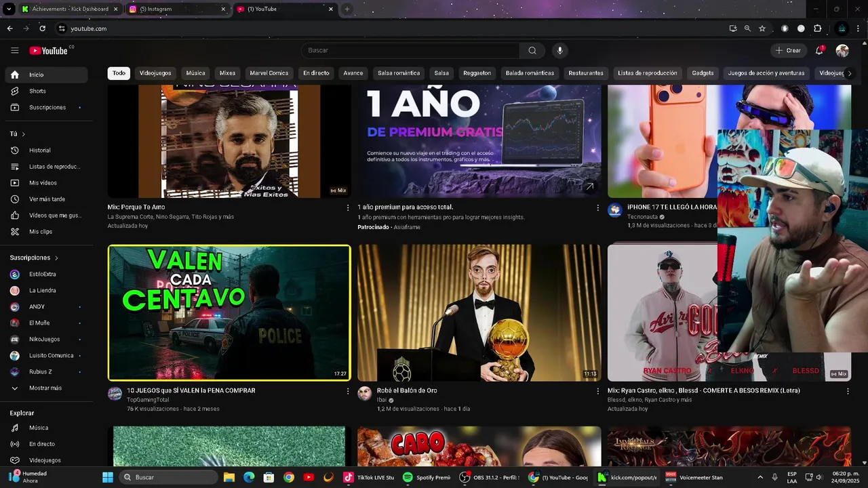Open the Robé el Balón de Oro thumbnail

coord(479,313)
